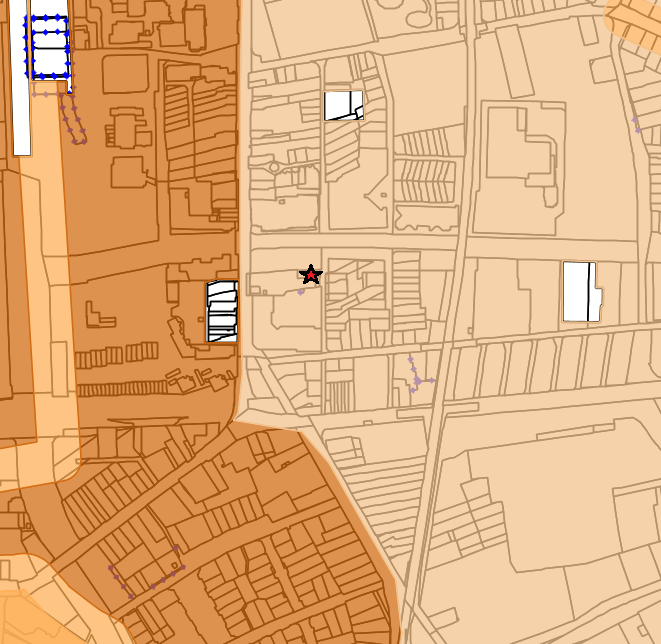Select the white two-part building on right
The height and width of the screenshot is (644, 661).
[580, 292]
